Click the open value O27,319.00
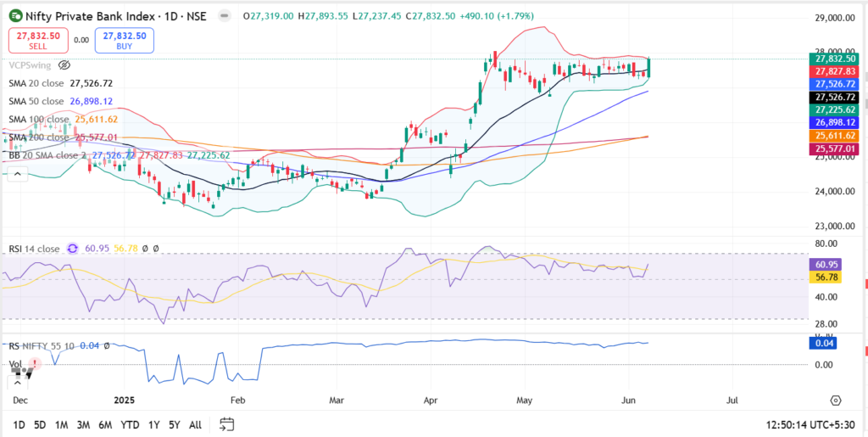The width and height of the screenshot is (868, 437). click(269, 17)
